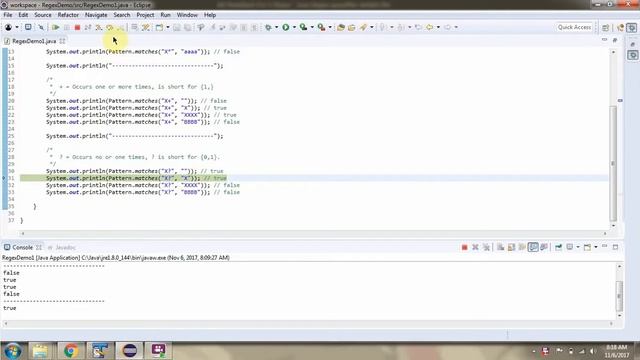Click the Step Into toolbar icon
This screenshot has width=640, height=360.
point(99,27)
